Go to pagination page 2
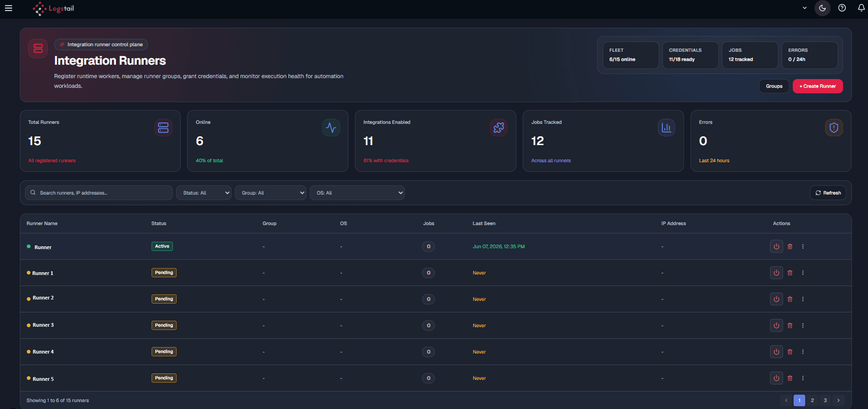This screenshot has width=868, height=409. click(x=812, y=400)
